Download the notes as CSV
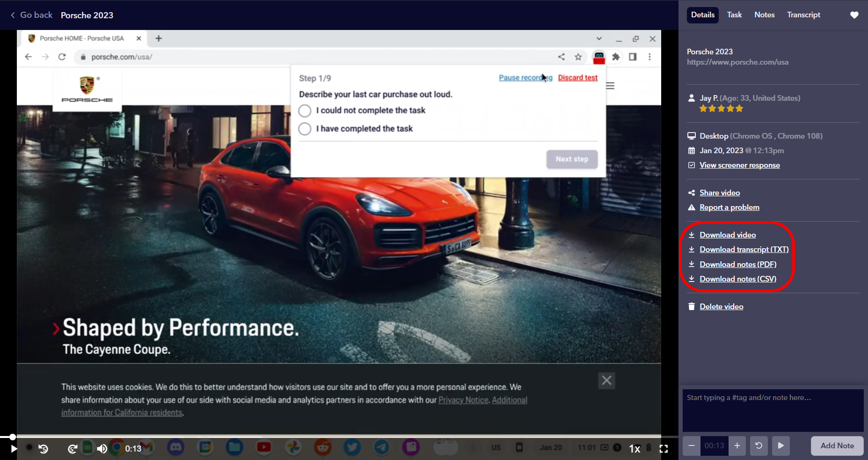Image resolution: width=868 pixels, height=460 pixels. coord(738,279)
